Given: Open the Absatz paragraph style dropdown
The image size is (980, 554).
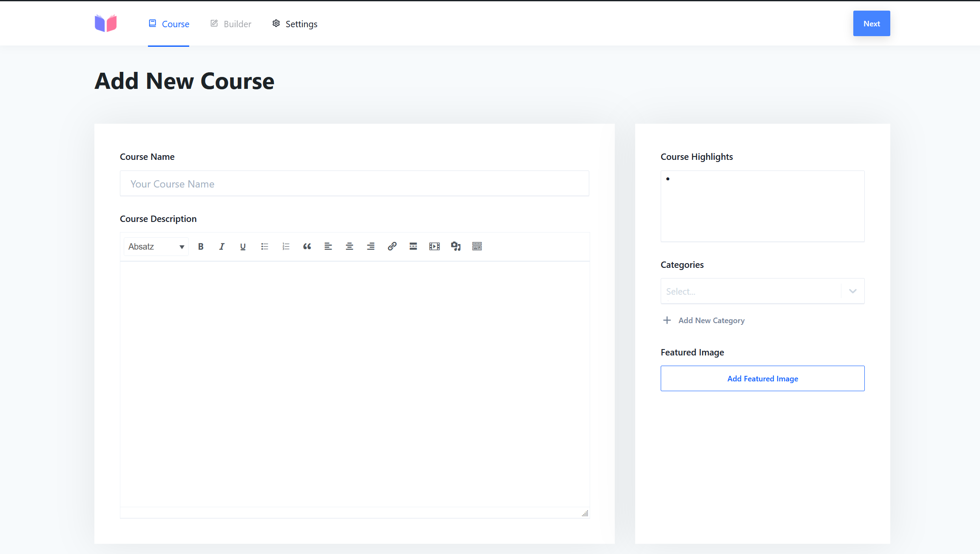Looking at the screenshot, I should point(156,246).
